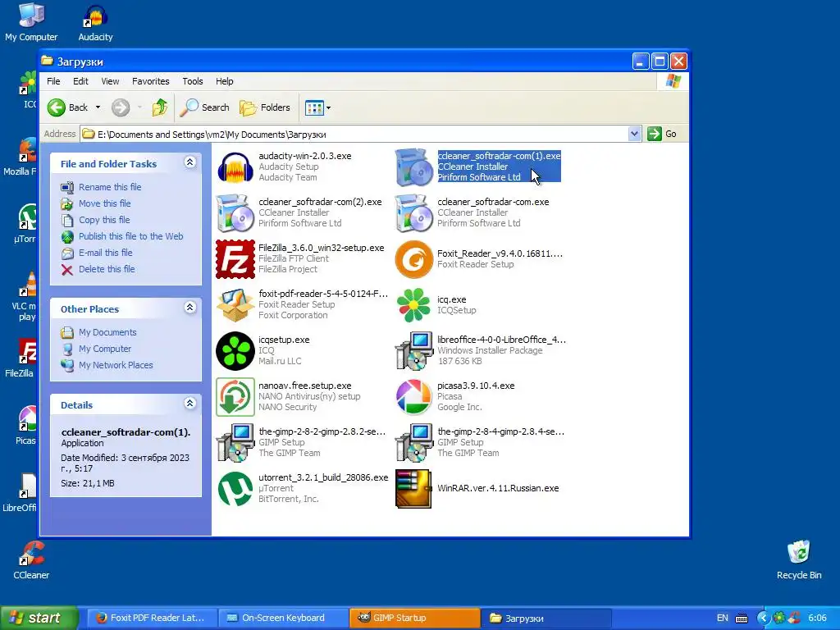The height and width of the screenshot is (630, 840).
Task: Click the ICQ flower tray icon
Action: tap(779, 618)
